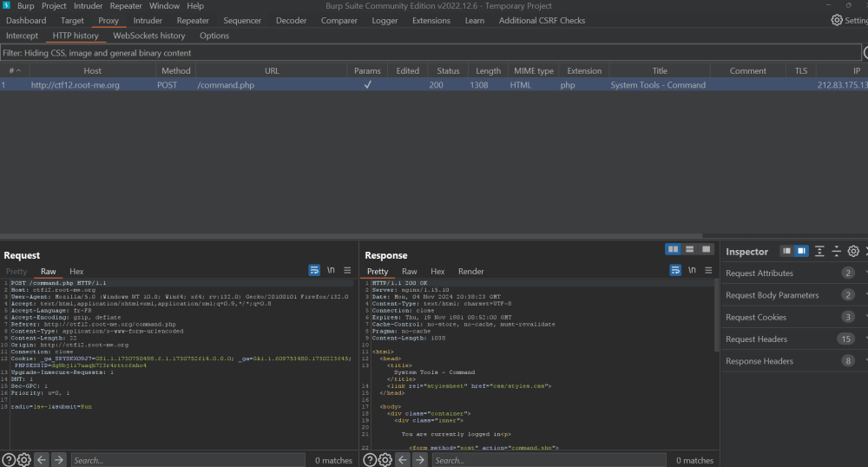
Task: Open the Settings gear in the top bar
Action: click(837, 20)
